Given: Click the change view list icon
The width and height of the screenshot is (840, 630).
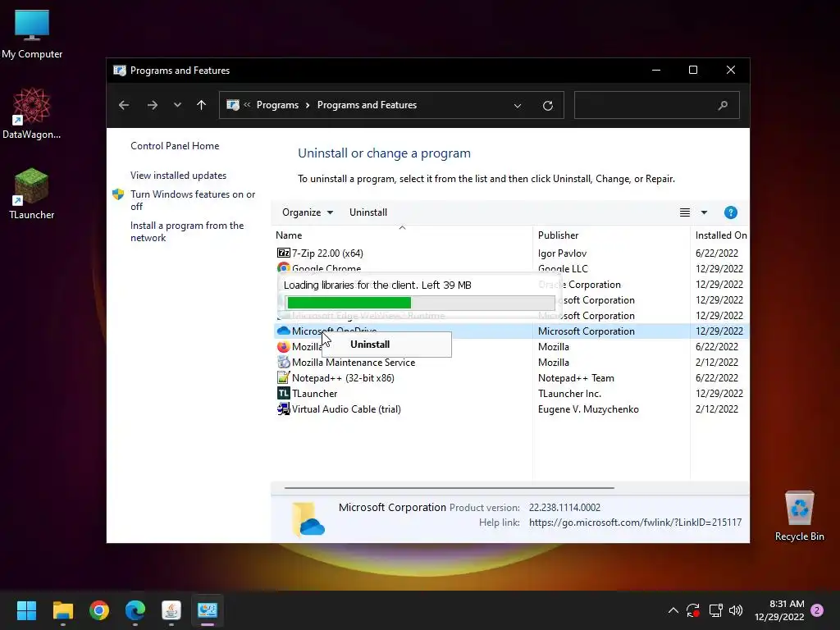Looking at the screenshot, I should 685,212.
